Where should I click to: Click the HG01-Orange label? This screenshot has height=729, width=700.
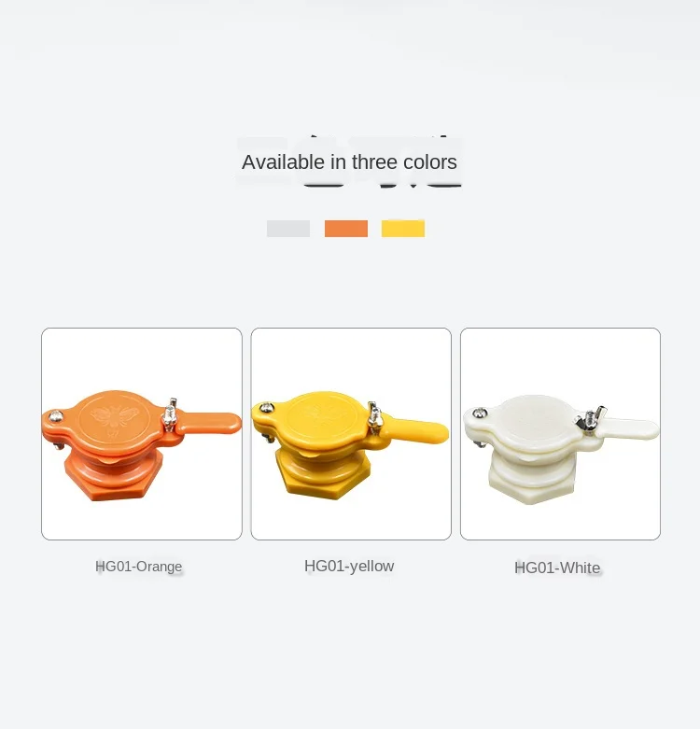tap(138, 567)
